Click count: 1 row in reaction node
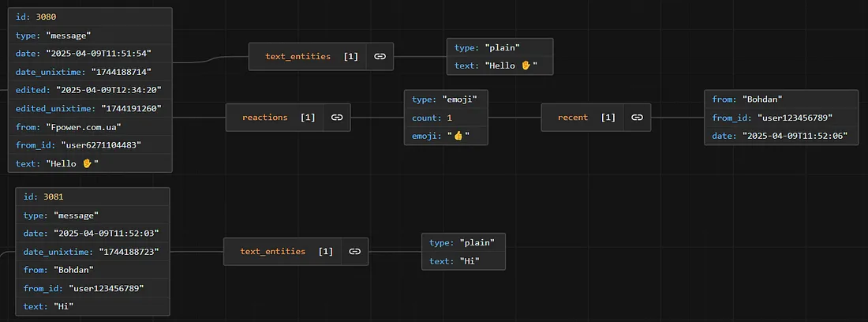868x322 pixels. pyautogui.click(x=446, y=118)
